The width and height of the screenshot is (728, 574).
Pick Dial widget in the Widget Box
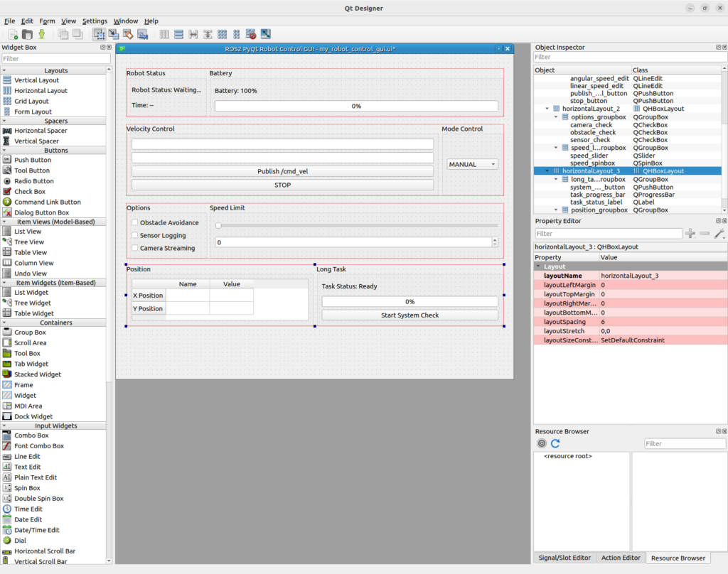point(20,540)
